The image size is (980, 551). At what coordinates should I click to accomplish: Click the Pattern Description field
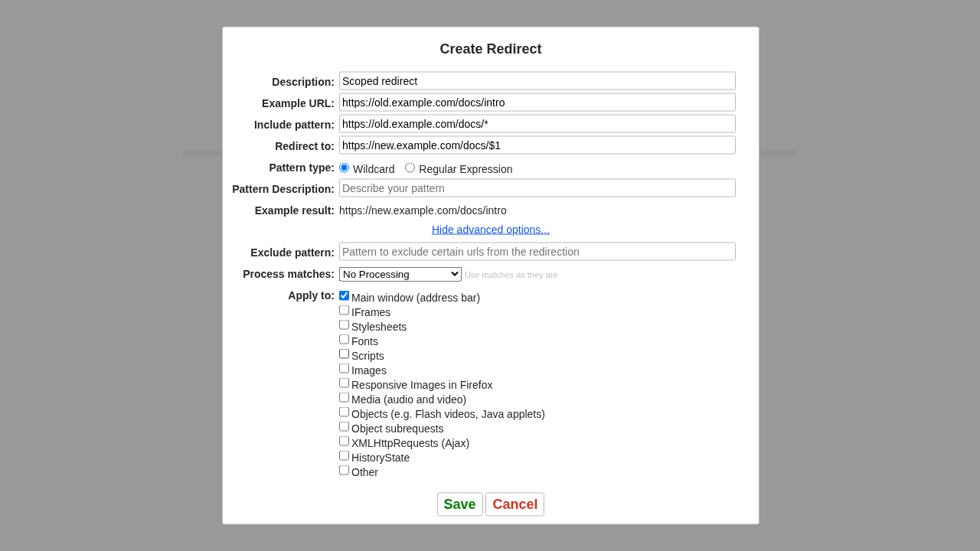tap(537, 188)
